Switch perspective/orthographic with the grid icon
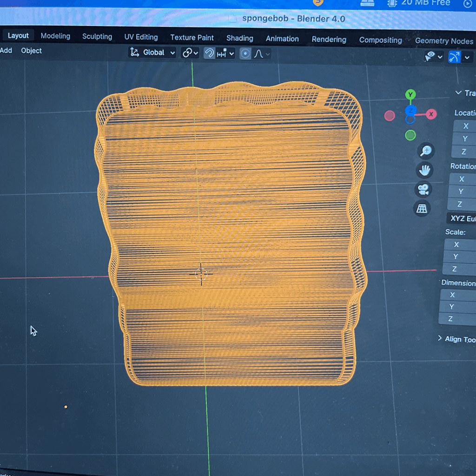Image resolution: width=476 pixels, height=476 pixels. [x=422, y=208]
